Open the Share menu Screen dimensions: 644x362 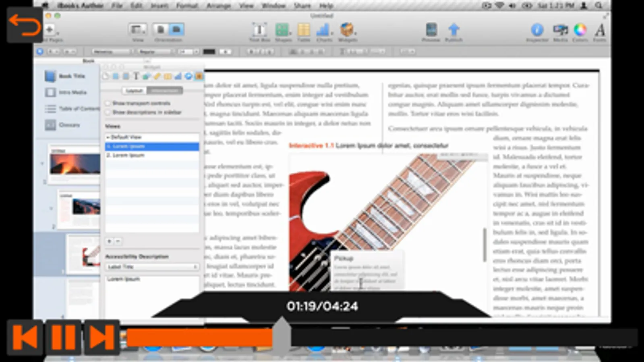(x=302, y=6)
